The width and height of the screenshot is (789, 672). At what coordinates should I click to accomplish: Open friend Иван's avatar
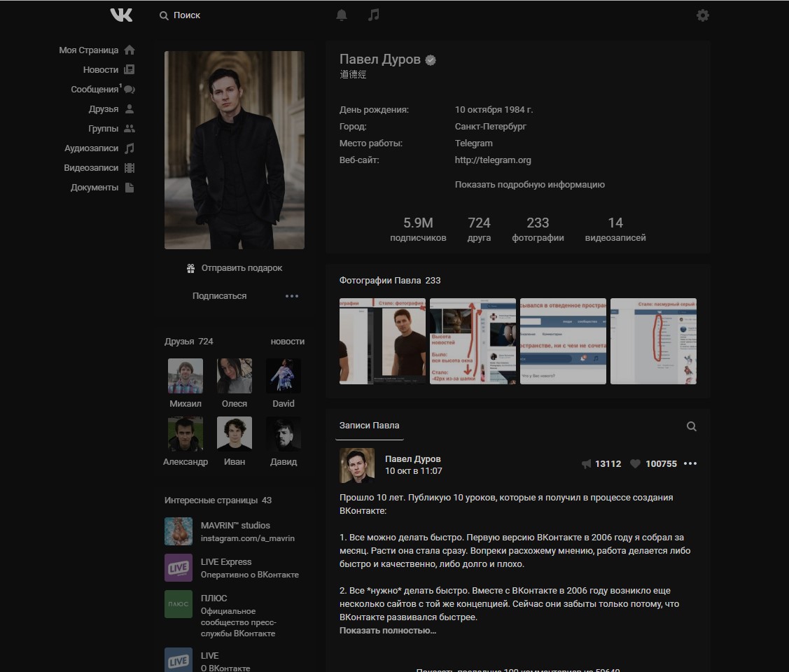click(x=235, y=433)
